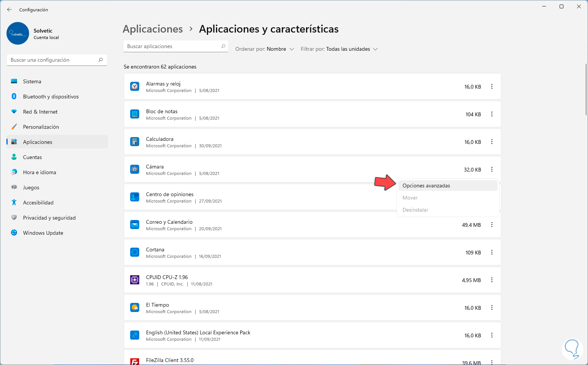Click the Bloc de notas app name
Screen dimensions: 588x365
point(162,111)
